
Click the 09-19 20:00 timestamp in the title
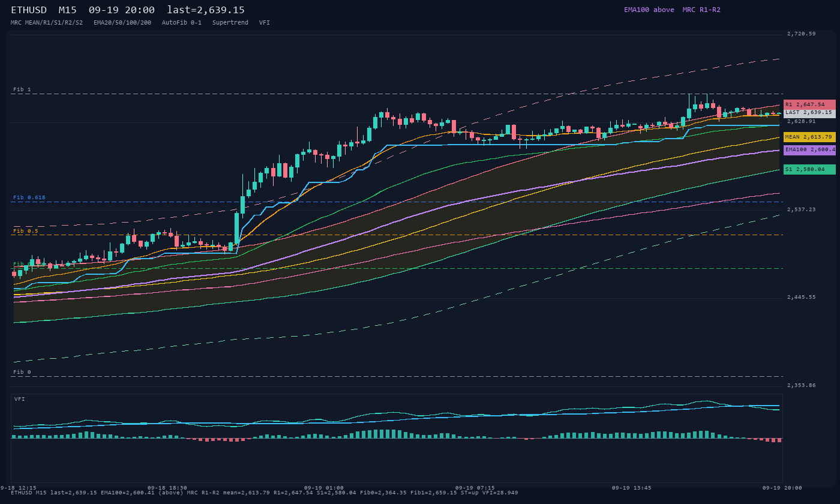(x=121, y=10)
